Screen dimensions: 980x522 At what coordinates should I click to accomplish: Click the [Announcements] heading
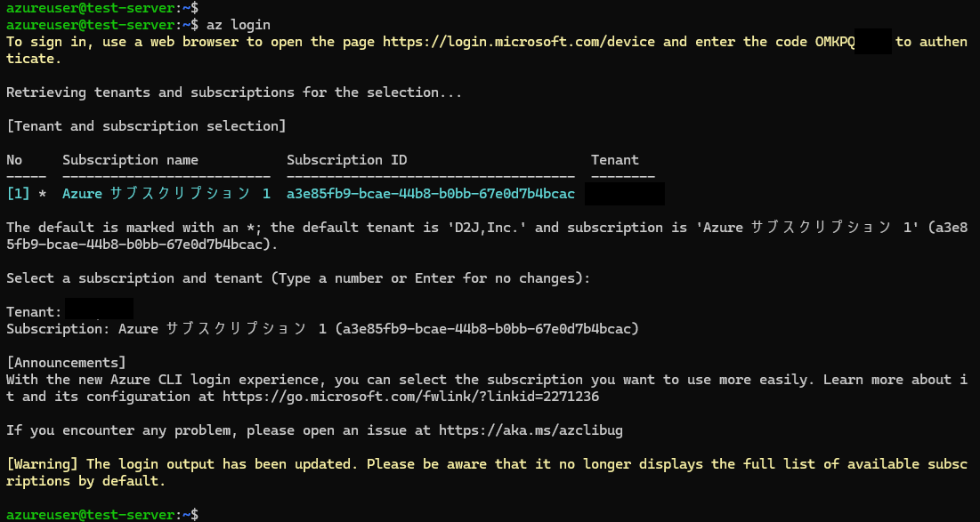[66, 363]
